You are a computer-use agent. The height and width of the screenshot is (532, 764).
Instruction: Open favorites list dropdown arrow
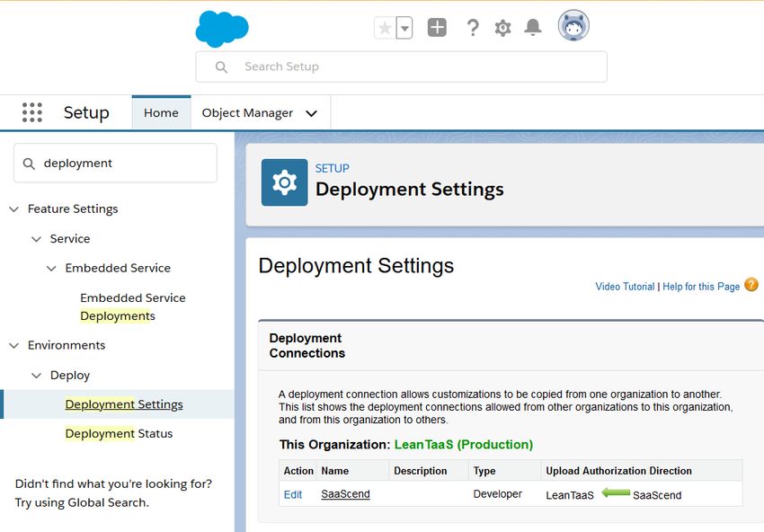pyautogui.click(x=404, y=28)
